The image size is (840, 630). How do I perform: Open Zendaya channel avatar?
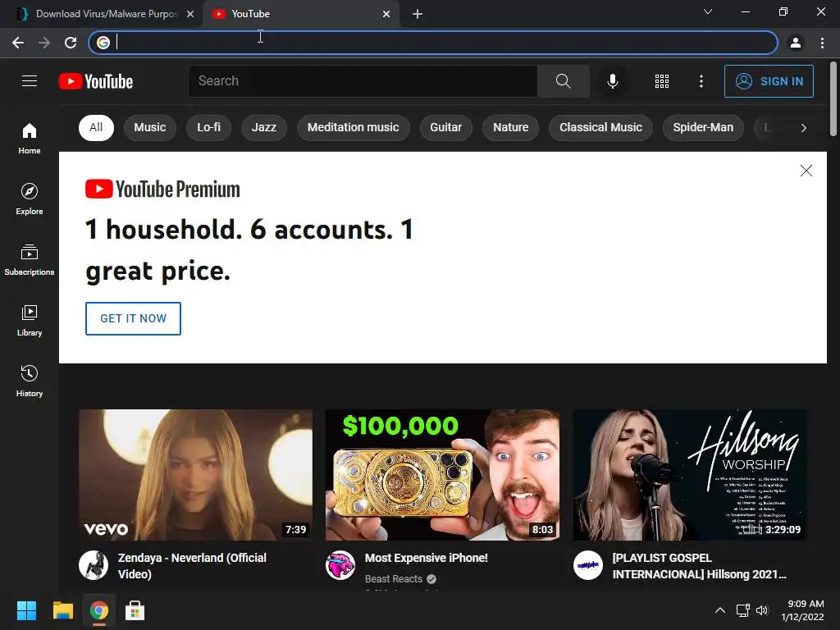(94, 564)
